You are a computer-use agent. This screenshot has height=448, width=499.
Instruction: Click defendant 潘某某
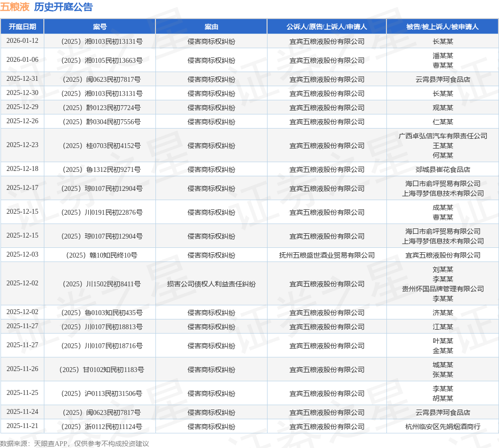coord(442,56)
